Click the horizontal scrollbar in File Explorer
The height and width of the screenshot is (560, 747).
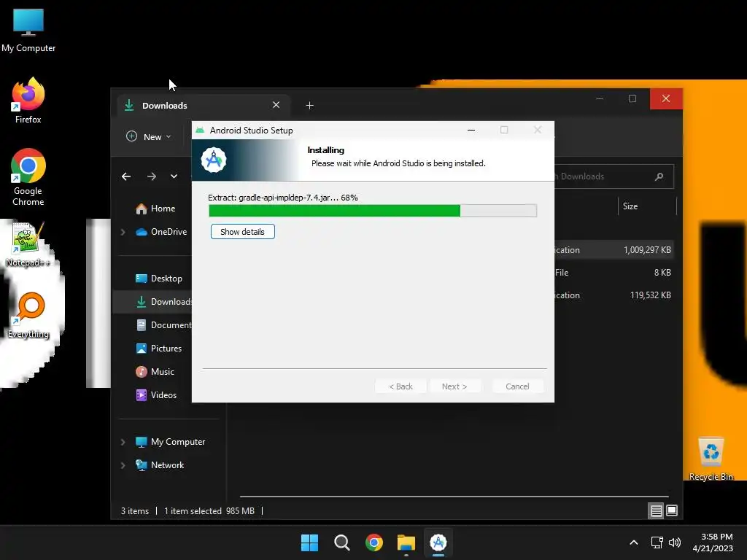(x=454, y=497)
